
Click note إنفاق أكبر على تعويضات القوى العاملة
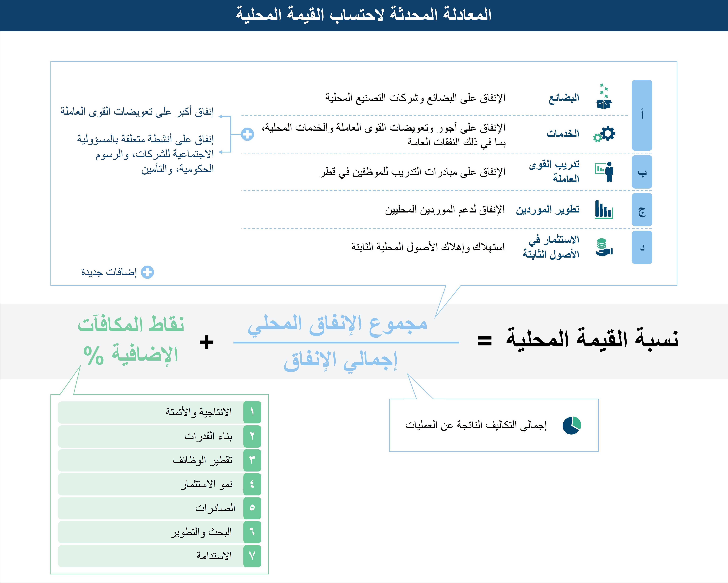137,111
